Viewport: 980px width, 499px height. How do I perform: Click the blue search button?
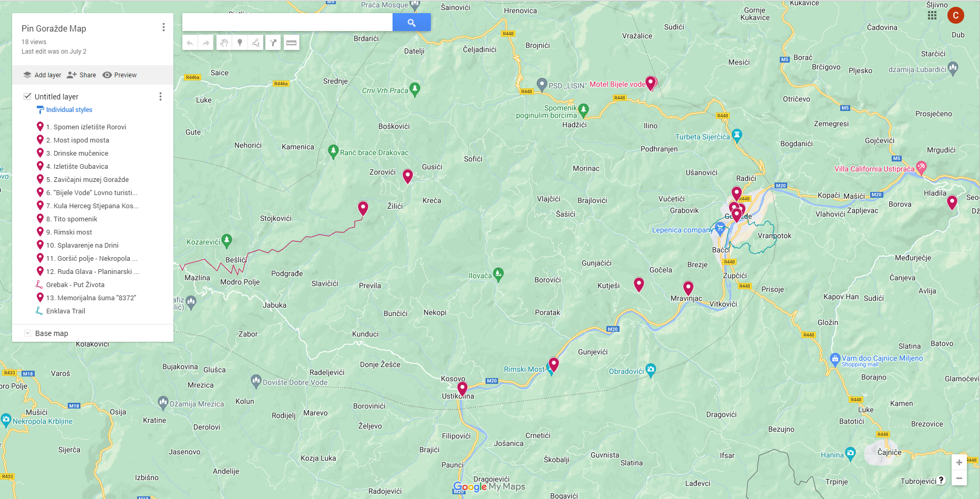(x=411, y=23)
